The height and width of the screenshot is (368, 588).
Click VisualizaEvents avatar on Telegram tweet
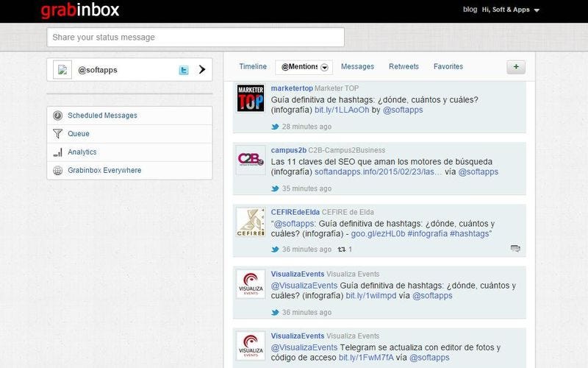pyautogui.click(x=251, y=346)
